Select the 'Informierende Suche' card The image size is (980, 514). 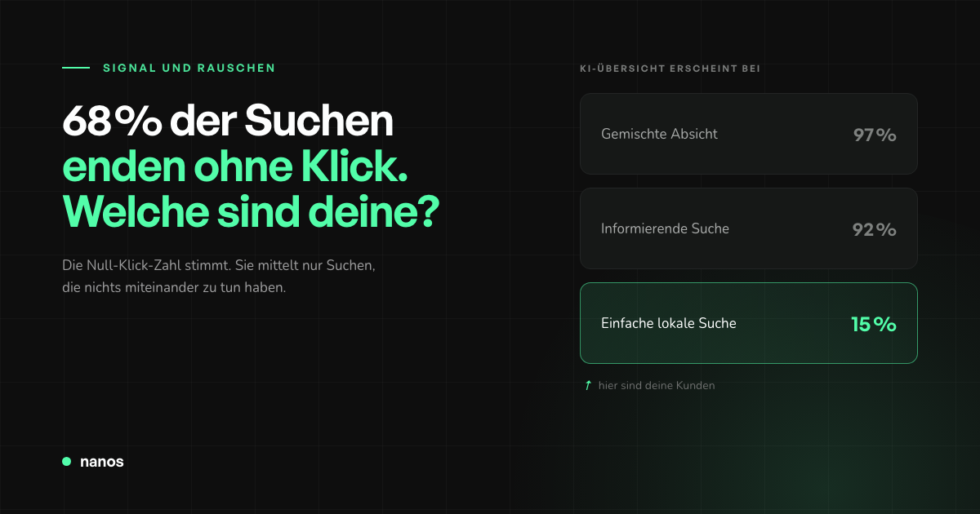click(749, 228)
